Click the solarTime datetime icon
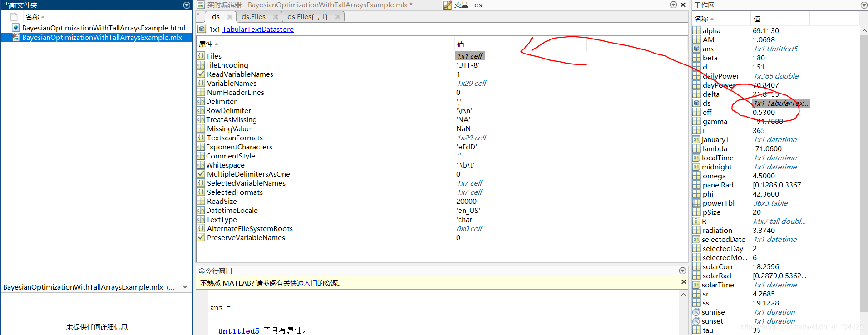The image size is (868, 335). click(696, 285)
